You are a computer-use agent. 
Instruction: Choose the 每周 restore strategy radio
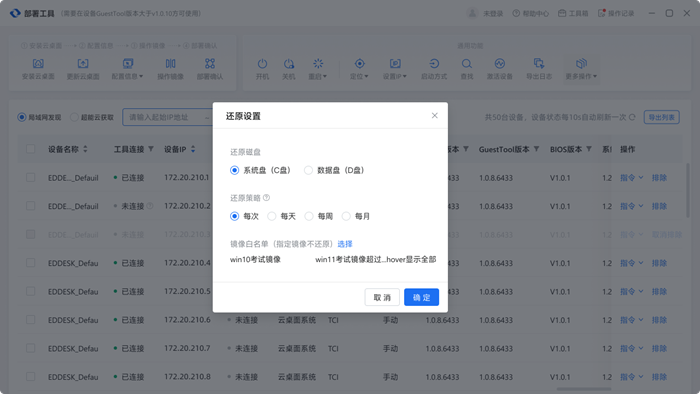click(x=309, y=216)
